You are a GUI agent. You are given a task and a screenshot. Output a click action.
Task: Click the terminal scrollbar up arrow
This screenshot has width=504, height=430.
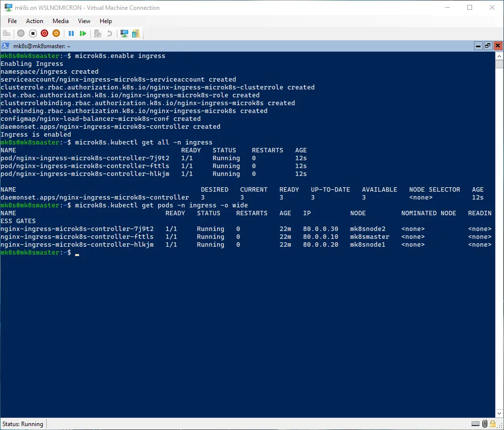coord(499,56)
